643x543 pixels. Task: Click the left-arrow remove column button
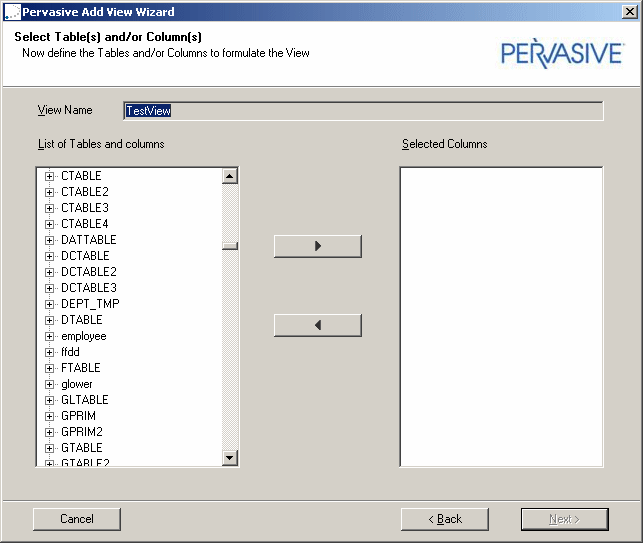click(317, 326)
